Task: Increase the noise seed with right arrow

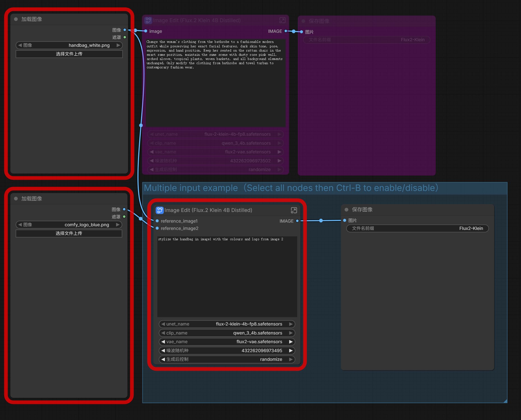Action: [x=291, y=350]
